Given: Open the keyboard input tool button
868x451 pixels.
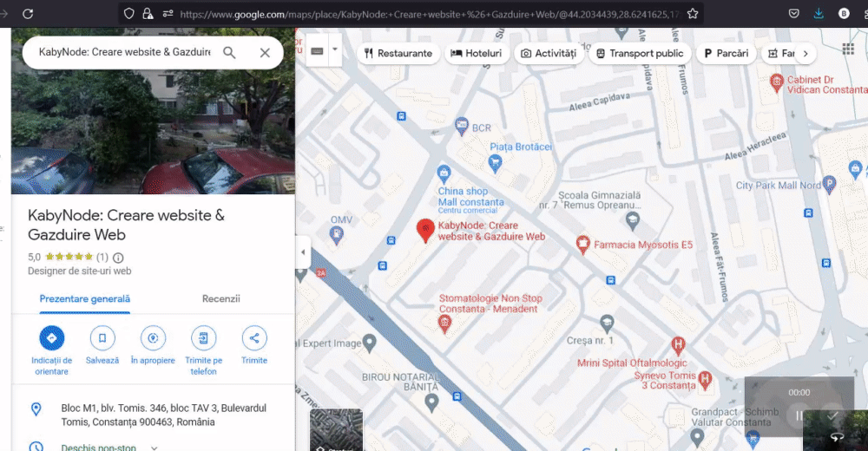Looking at the screenshot, I should (317, 51).
